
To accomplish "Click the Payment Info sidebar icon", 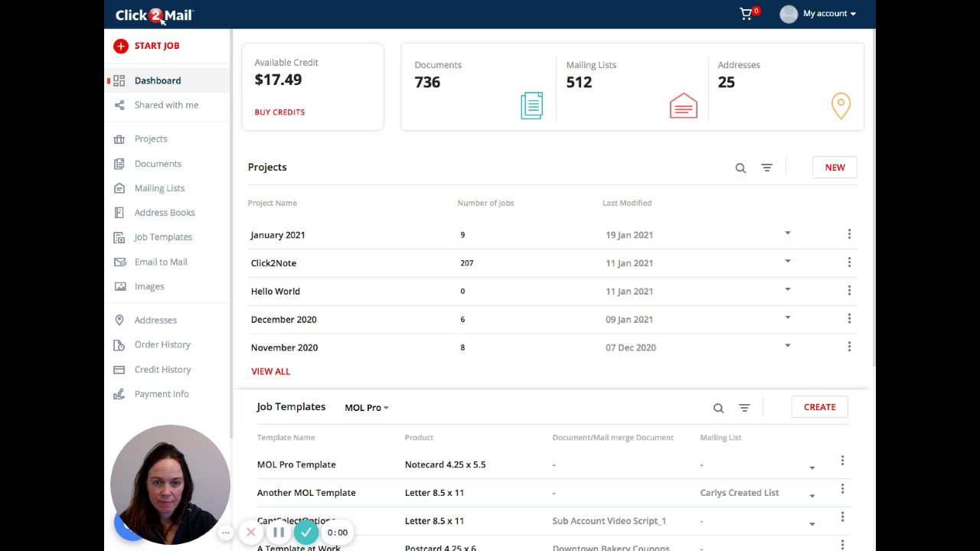I will 119,394.
